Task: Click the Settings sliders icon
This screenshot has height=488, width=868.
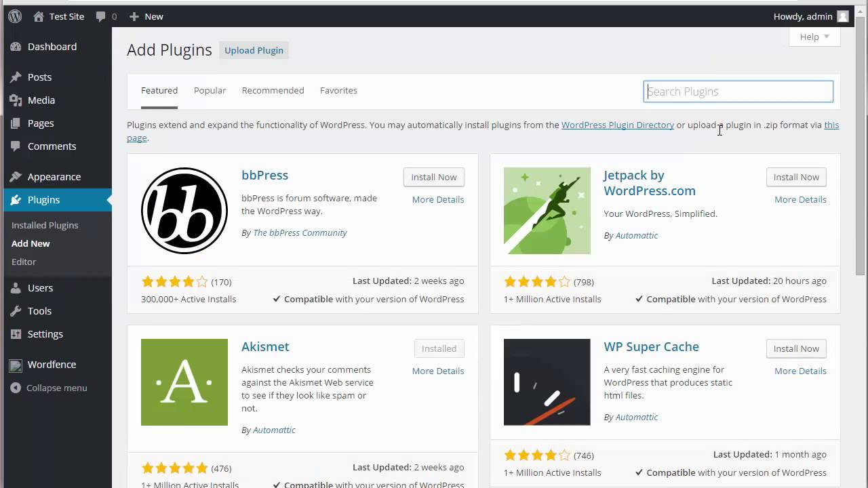Action: click(16, 334)
